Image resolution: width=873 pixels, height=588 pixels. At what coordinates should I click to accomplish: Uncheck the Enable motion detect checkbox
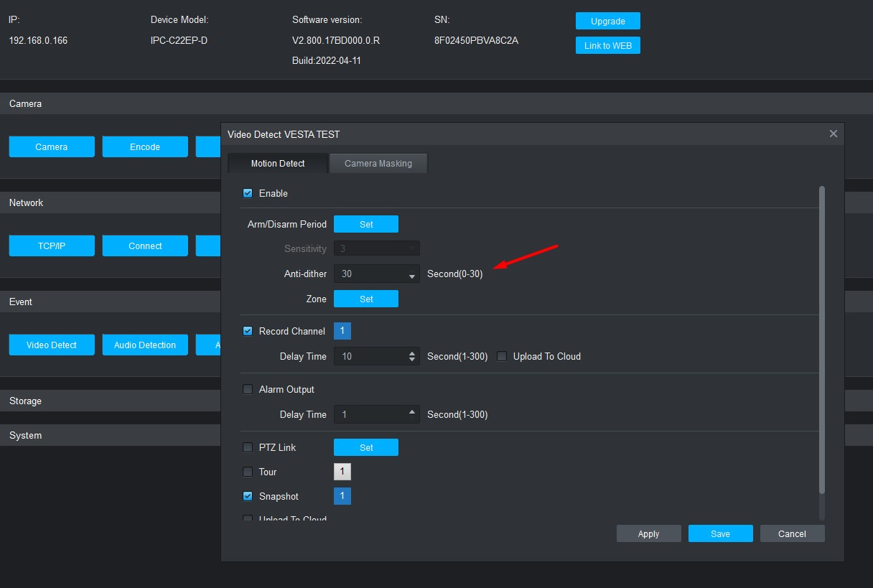(248, 193)
